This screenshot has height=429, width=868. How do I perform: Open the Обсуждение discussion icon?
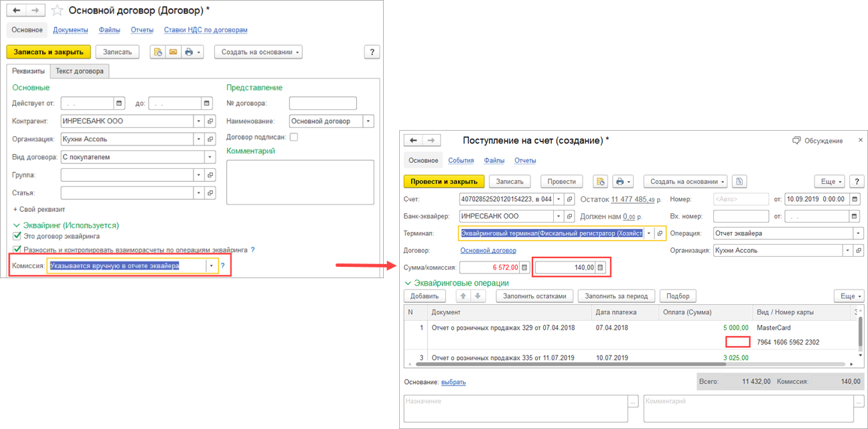796,141
